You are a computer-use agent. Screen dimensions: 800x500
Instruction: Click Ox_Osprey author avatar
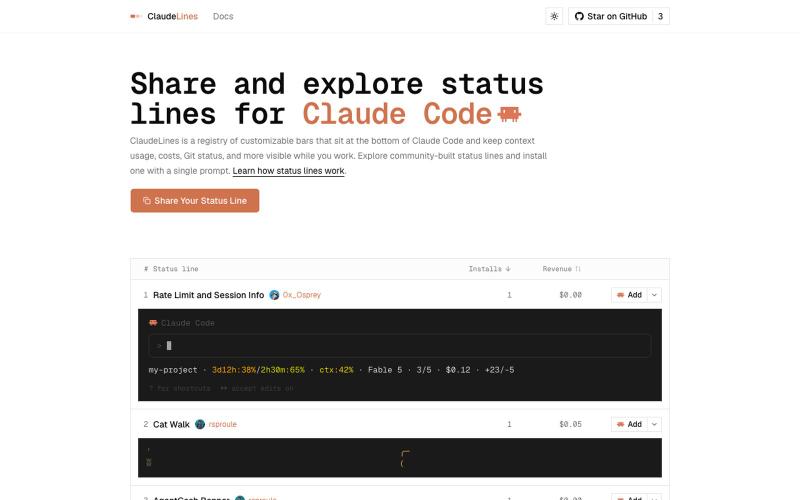coord(274,295)
